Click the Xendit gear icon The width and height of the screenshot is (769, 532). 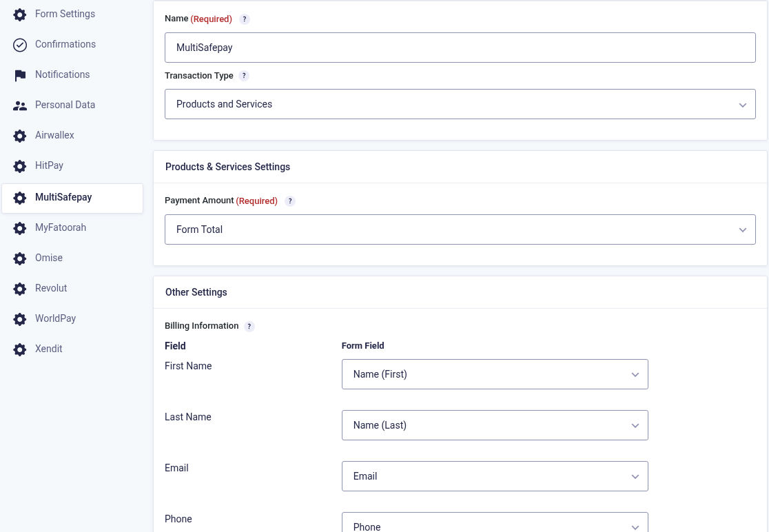point(19,349)
